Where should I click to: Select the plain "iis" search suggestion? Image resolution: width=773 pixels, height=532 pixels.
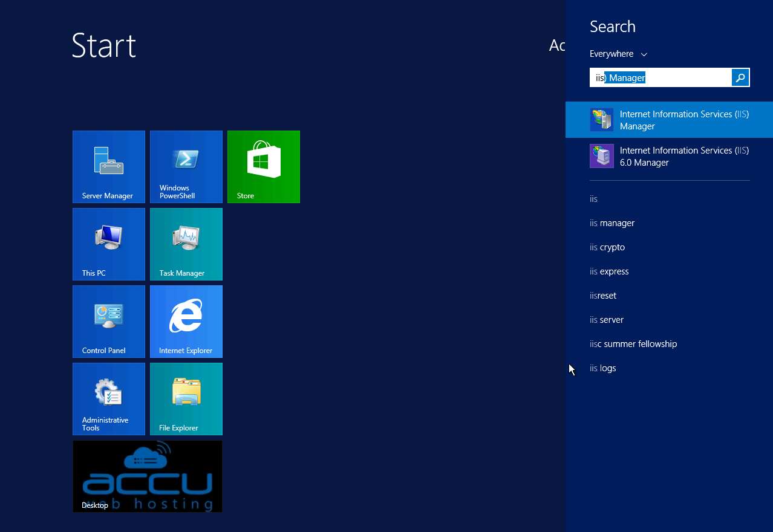[593, 199]
